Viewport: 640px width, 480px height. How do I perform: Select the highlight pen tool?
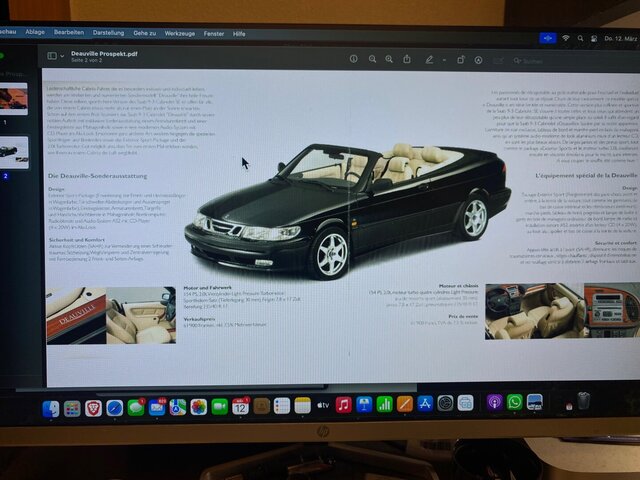click(x=429, y=60)
